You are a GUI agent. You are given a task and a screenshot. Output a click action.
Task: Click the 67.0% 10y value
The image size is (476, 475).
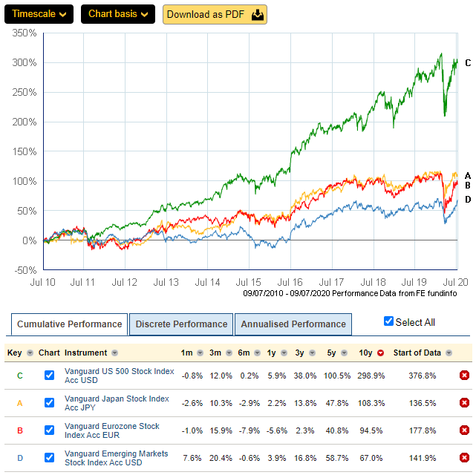pyautogui.click(x=371, y=458)
